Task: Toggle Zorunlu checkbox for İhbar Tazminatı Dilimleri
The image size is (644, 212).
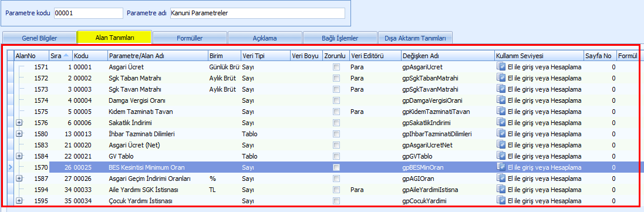Action: (x=336, y=133)
